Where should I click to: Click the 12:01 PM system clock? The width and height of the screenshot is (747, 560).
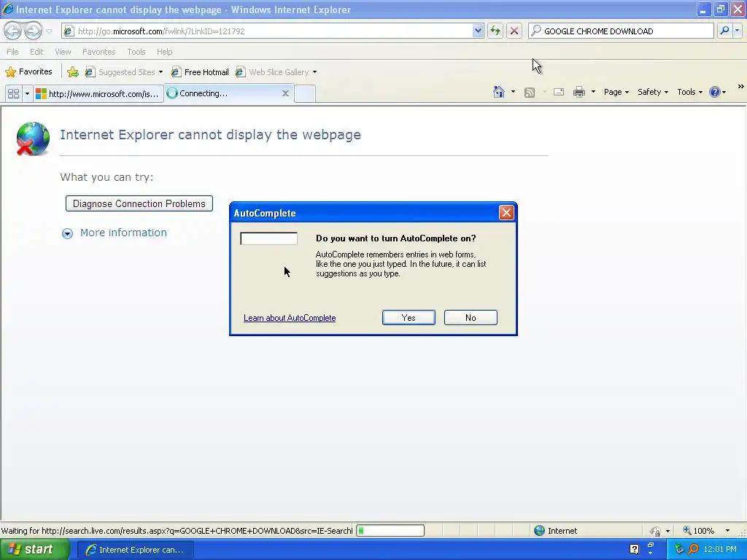[x=720, y=550]
